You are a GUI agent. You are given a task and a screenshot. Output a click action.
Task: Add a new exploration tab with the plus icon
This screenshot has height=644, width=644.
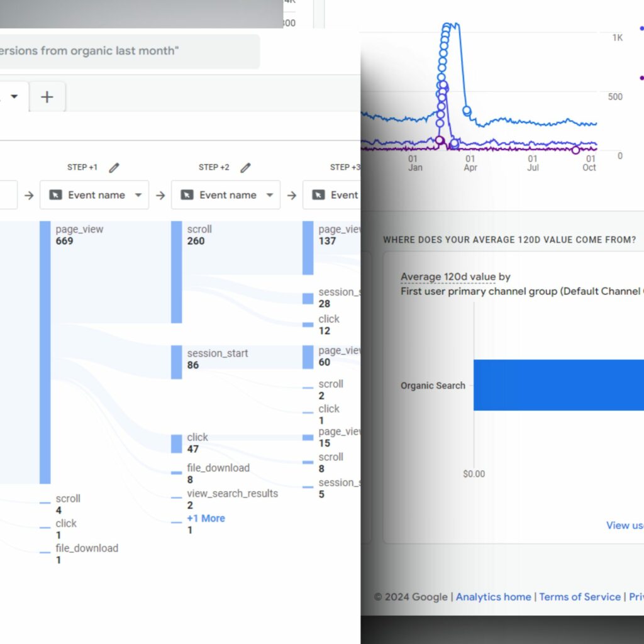pyautogui.click(x=47, y=96)
